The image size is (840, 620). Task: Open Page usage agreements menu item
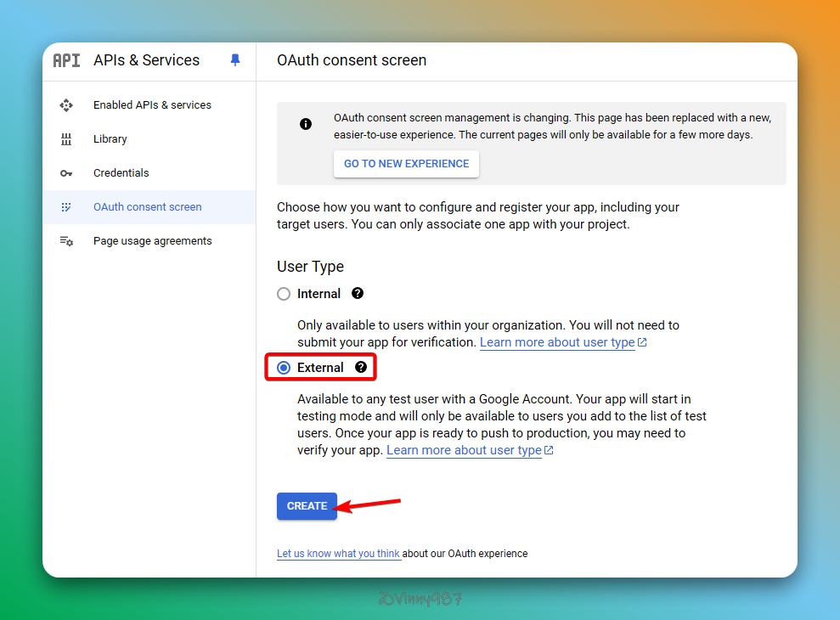(153, 241)
